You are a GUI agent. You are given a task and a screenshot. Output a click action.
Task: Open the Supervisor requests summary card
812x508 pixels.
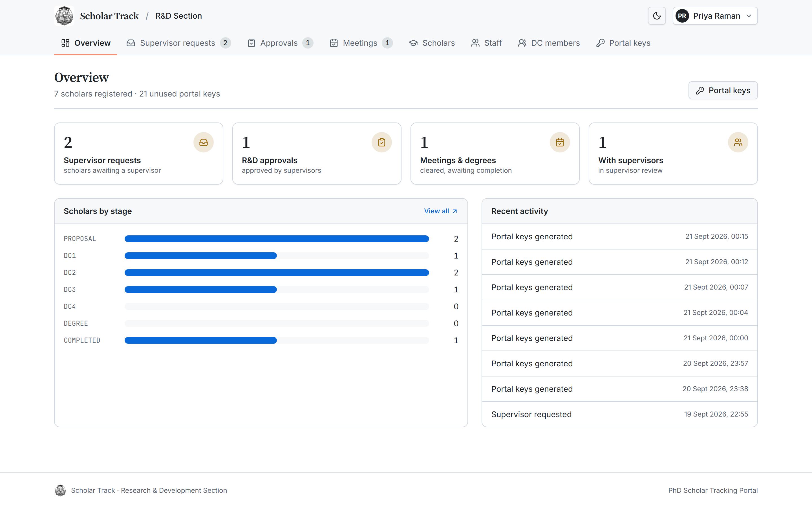click(139, 154)
